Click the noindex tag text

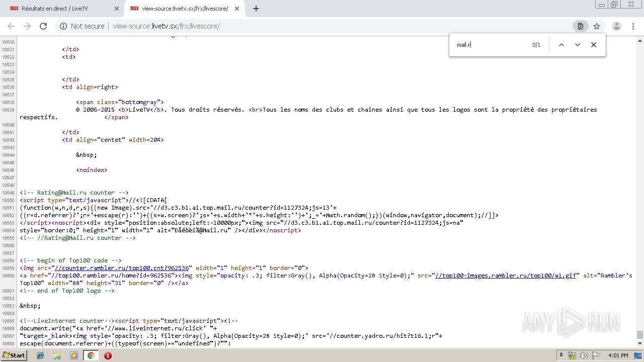coord(92,170)
